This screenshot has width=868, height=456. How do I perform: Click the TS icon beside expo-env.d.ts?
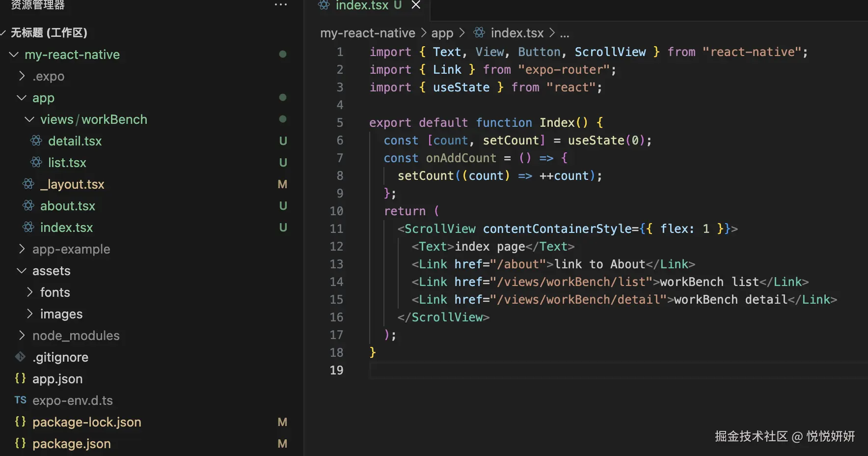tap(20, 400)
